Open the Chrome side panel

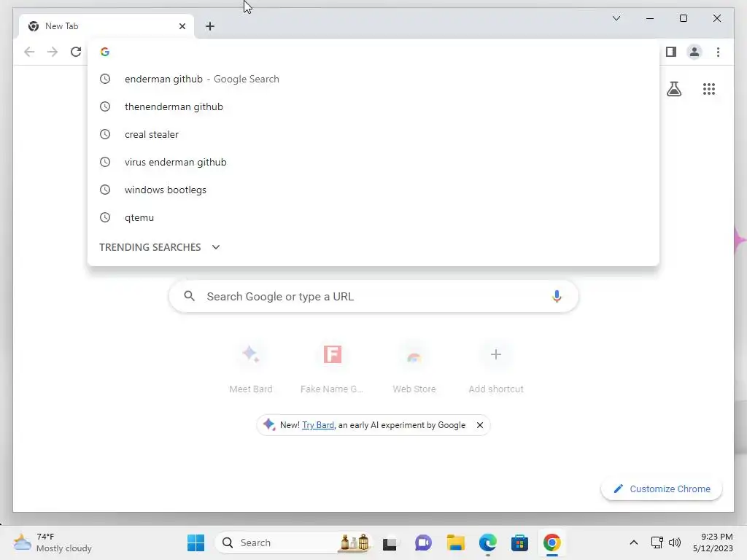pos(671,52)
